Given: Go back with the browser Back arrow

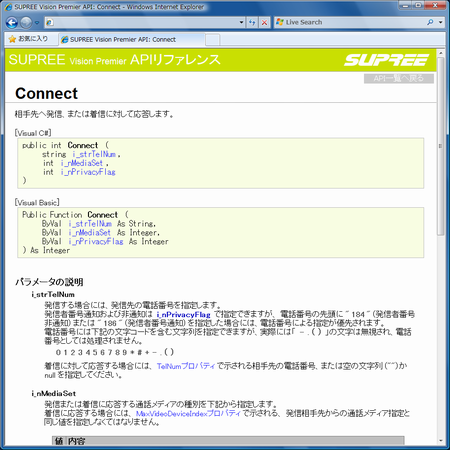Looking at the screenshot, I should tap(12, 23).
